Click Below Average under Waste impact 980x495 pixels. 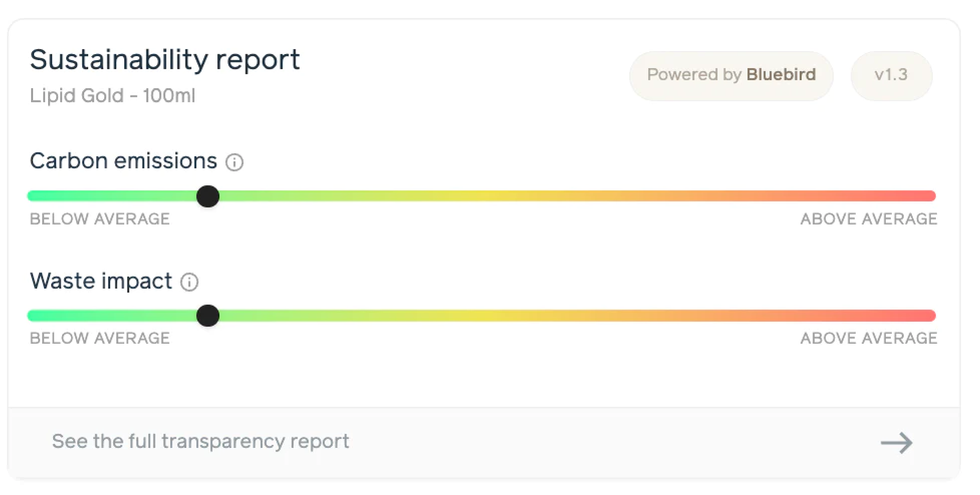100,338
